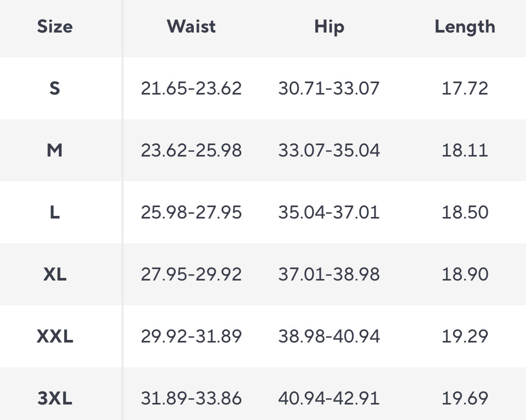The image size is (526, 420).
Task: Select the M size row label
Action: point(55,150)
